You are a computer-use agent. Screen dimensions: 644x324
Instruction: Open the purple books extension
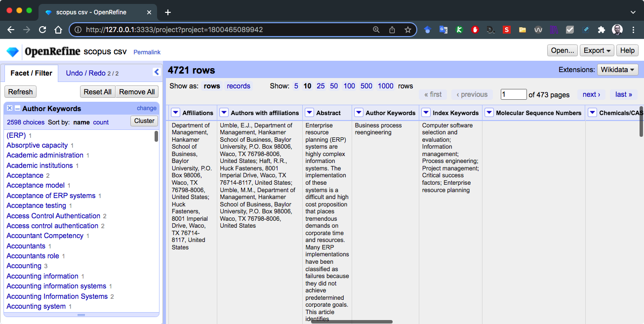point(554,30)
